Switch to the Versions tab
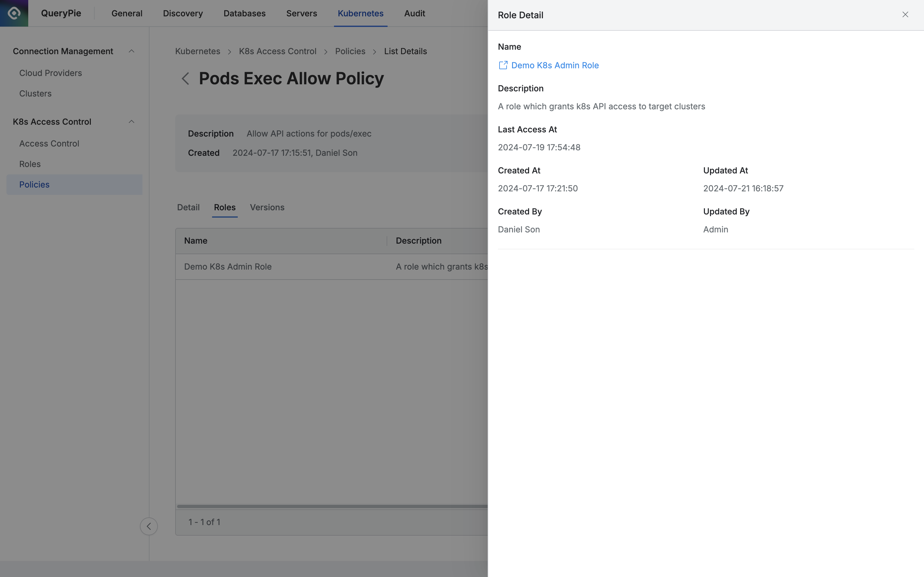Viewport: 924px width, 577px height. click(267, 207)
